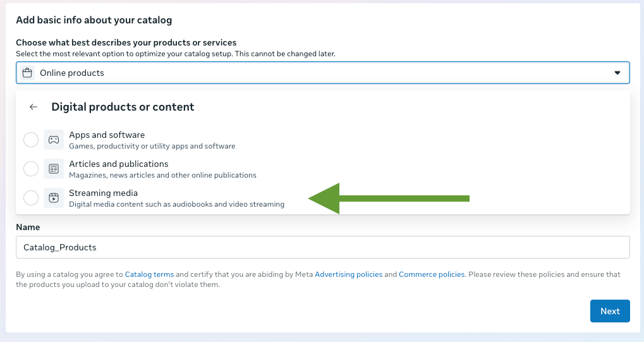Click 'Choose what best describes your products' label

click(x=126, y=43)
